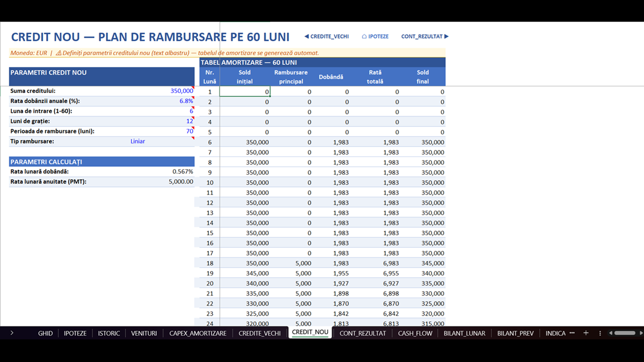Select the PARAMETRI CALCULAȚI header
This screenshot has height=362, width=644.
[102, 162]
